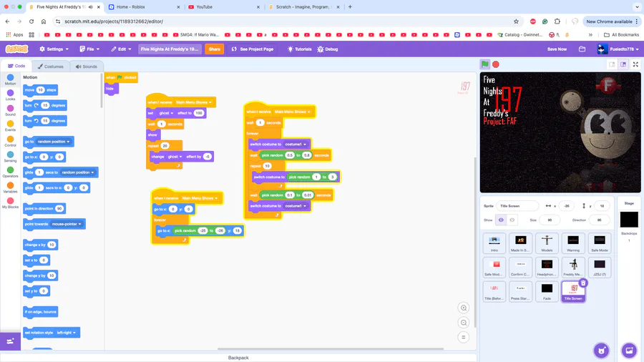
Task: Select the Events block category
Action: 10,126
